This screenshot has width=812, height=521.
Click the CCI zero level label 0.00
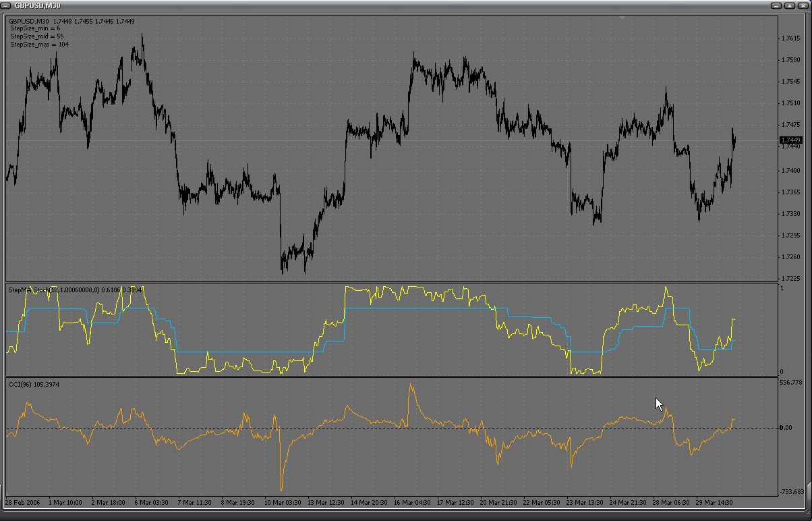pyautogui.click(x=786, y=428)
